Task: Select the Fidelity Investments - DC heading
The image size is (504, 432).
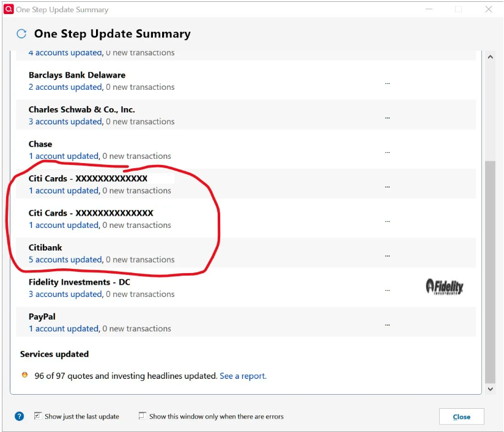Action: coord(80,282)
